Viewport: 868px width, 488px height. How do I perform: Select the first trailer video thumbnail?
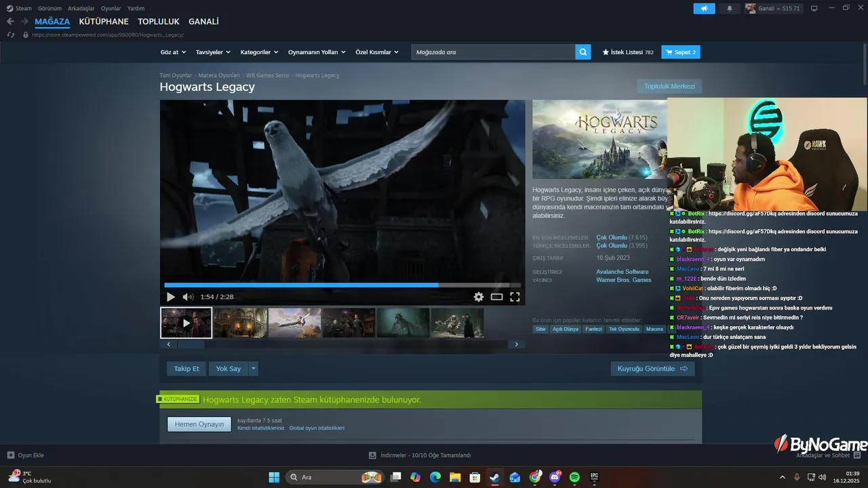[x=186, y=323]
